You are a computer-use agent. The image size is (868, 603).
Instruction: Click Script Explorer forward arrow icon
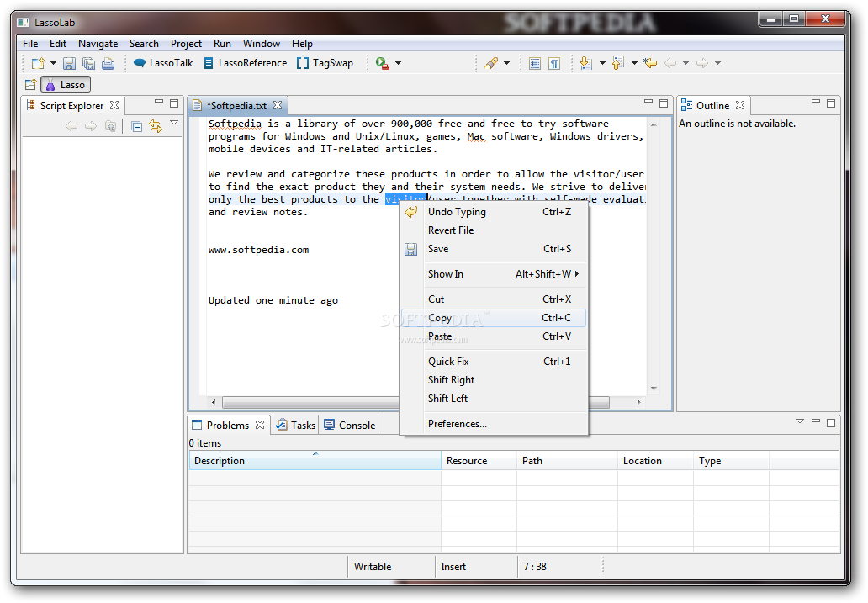(x=91, y=126)
